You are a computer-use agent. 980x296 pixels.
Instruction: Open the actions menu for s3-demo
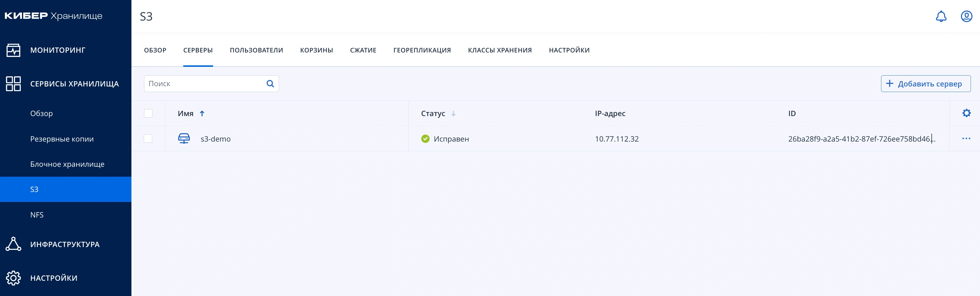click(x=967, y=139)
